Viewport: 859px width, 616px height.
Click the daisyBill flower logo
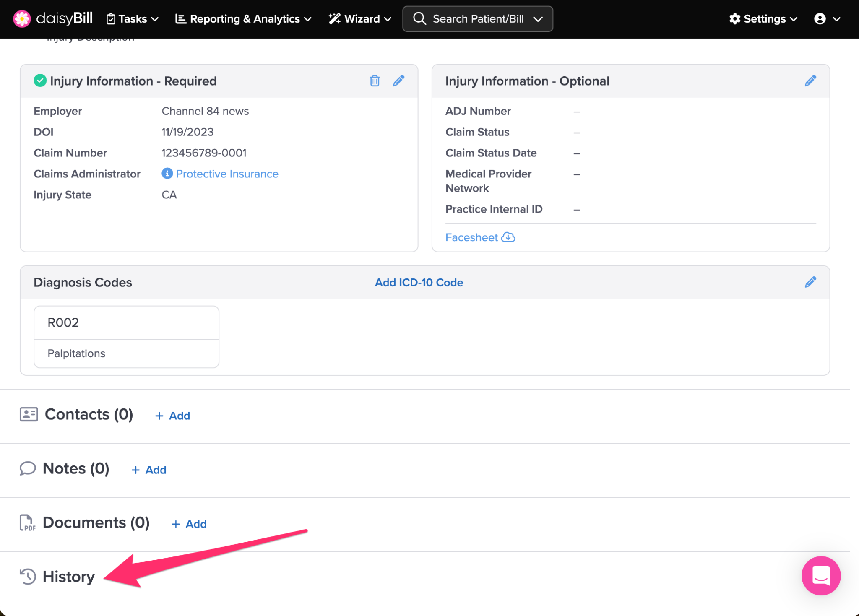point(22,19)
